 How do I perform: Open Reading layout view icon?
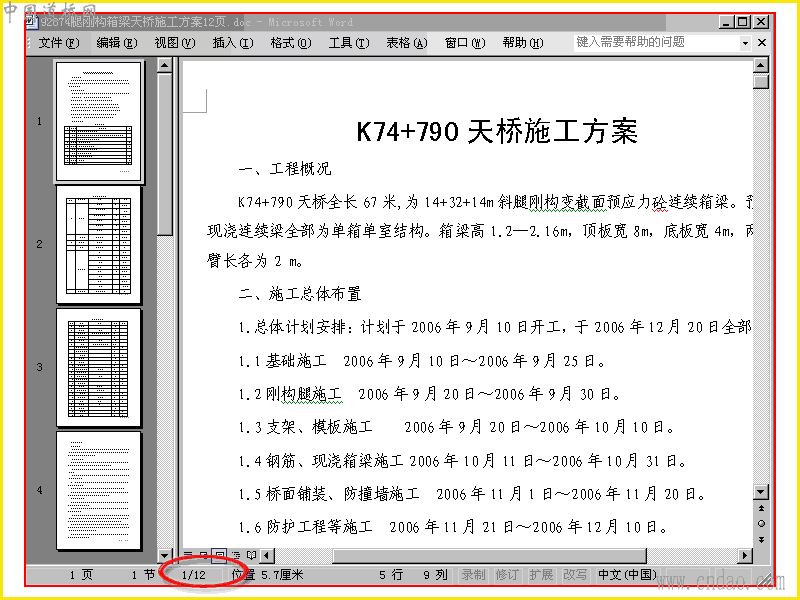pos(252,555)
